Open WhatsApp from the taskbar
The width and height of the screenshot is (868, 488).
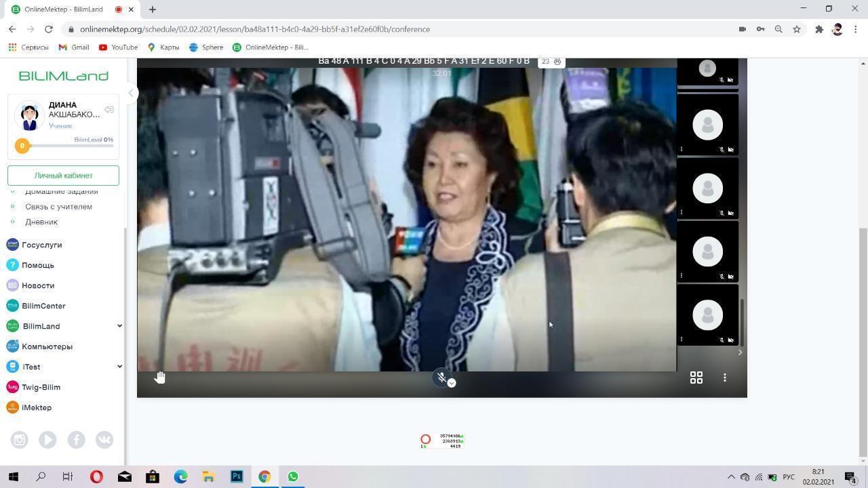pyautogui.click(x=293, y=476)
